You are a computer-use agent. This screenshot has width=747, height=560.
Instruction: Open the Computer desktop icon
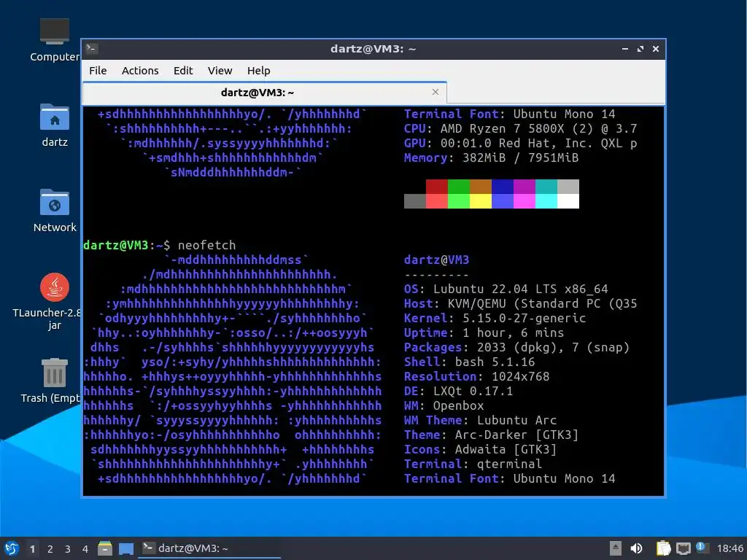[x=54, y=40]
